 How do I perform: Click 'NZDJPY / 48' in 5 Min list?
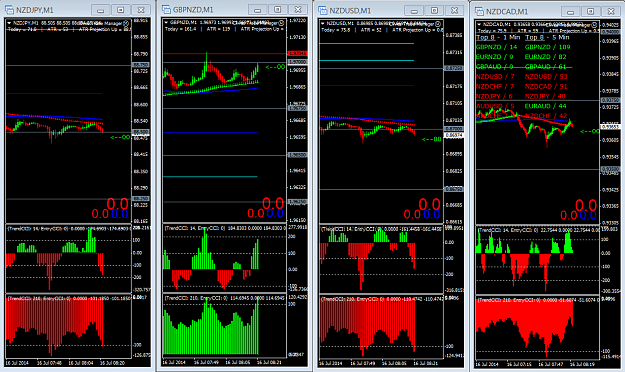(x=545, y=96)
